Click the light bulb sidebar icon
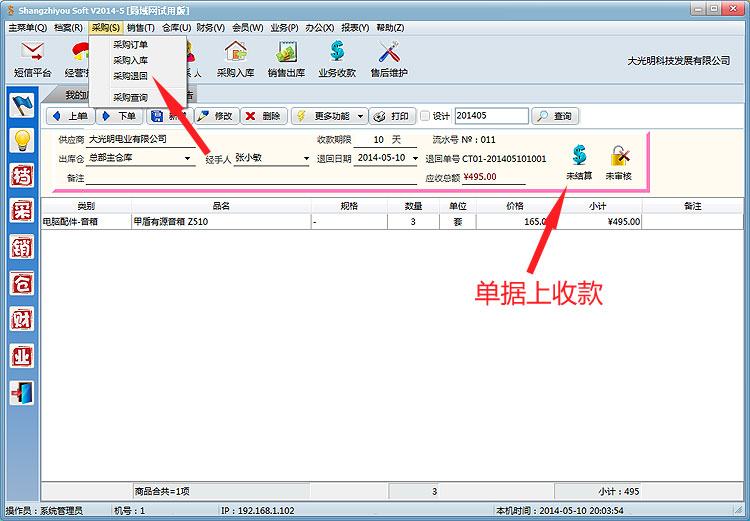The width and height of the screenshot is (750, 521). [x=22, y=140]
